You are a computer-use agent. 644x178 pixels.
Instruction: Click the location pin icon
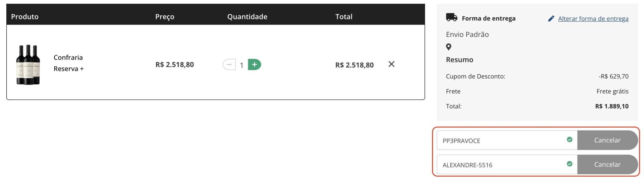tap(448, 47)
